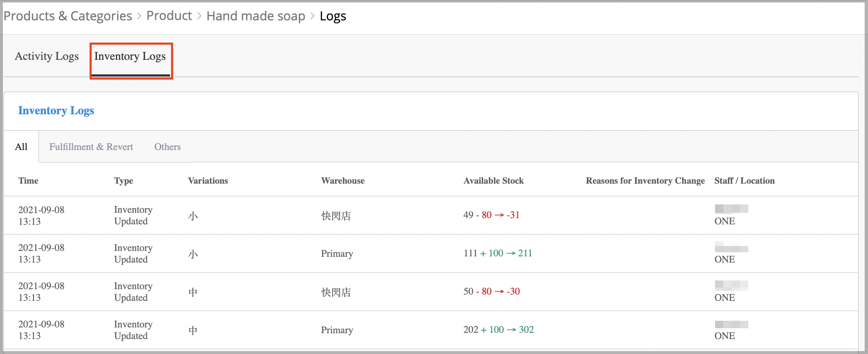868x354 pixels.
Task: Click the Variations column header
Action: 208,181
